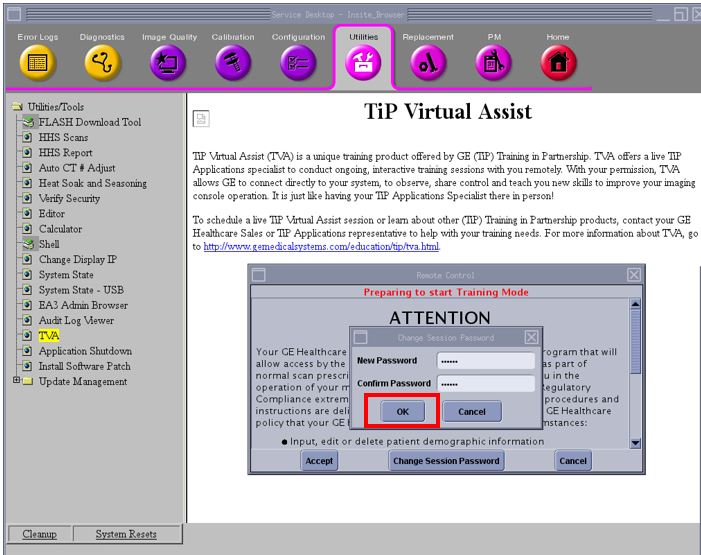Go to the Home house icon
This screenshot has height=555, width=701.
pos(558,64)
